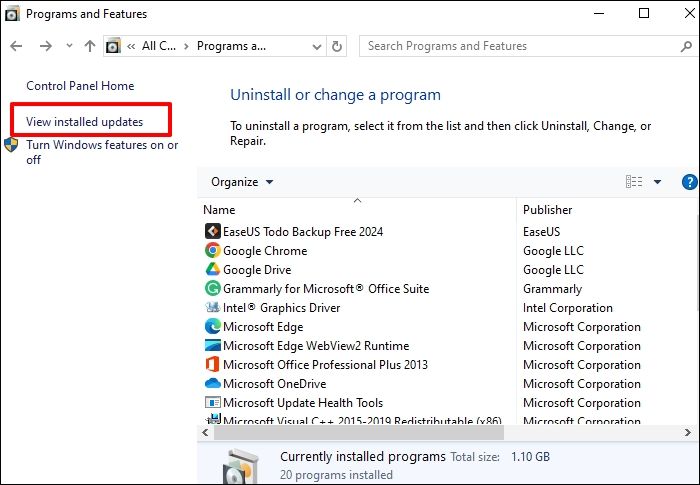This screenshot has width=700, height=485.
Task: Open the Organize dropdown menu
Action: 242,182
